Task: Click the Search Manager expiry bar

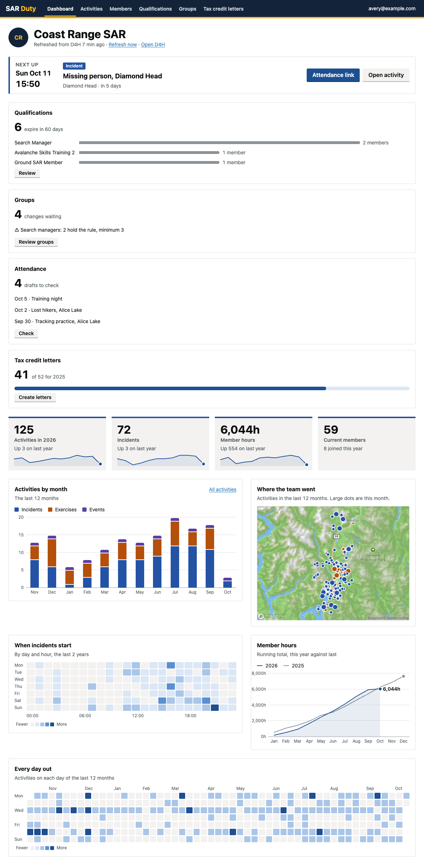Action: (219, 143)
